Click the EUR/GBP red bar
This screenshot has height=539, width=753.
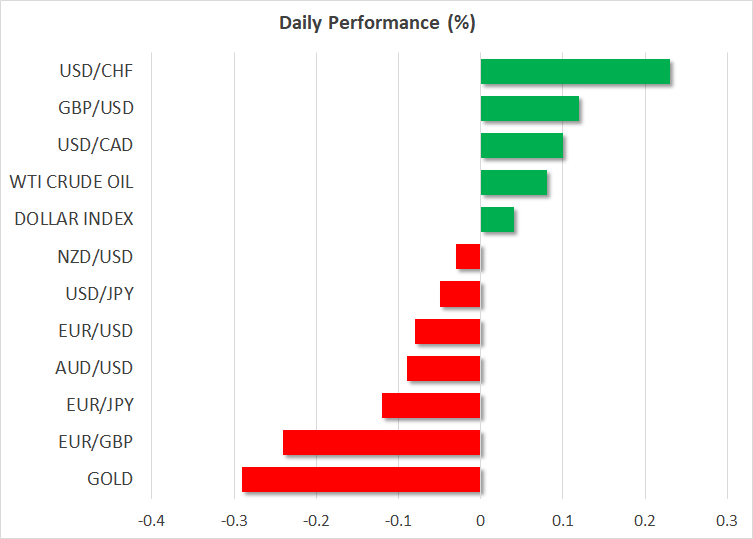tap(382, 442)
